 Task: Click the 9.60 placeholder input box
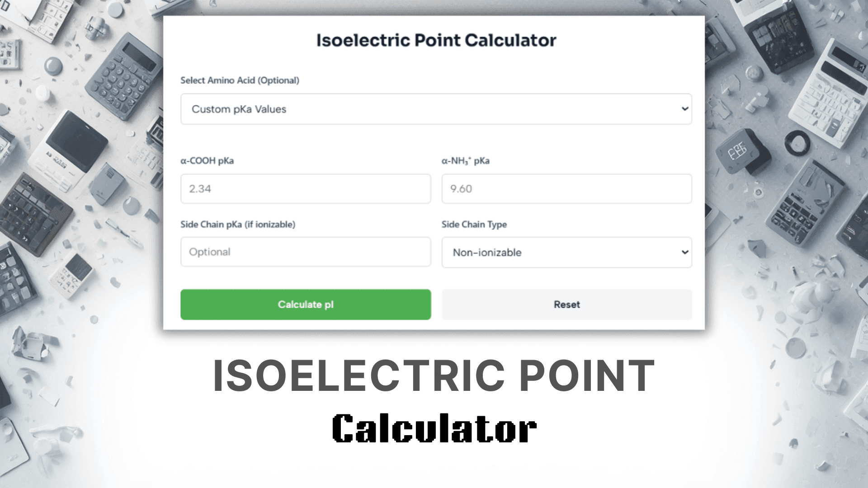tap(566, 188)
